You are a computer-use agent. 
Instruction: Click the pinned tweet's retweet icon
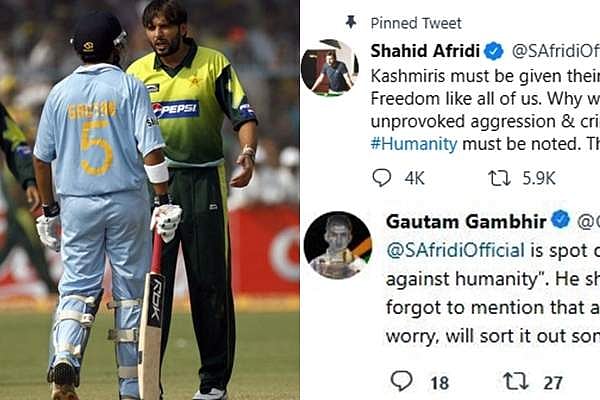pos(499,178)
